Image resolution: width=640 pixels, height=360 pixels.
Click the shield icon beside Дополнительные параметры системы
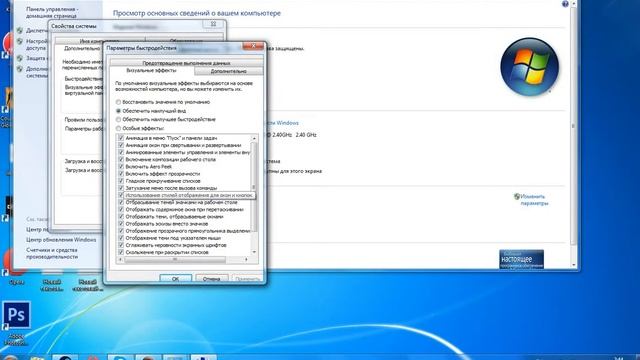20,69
